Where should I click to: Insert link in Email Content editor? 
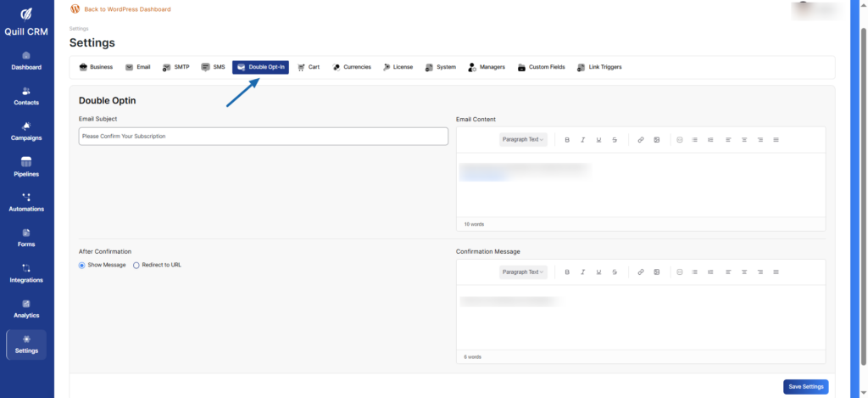[641, 139]
